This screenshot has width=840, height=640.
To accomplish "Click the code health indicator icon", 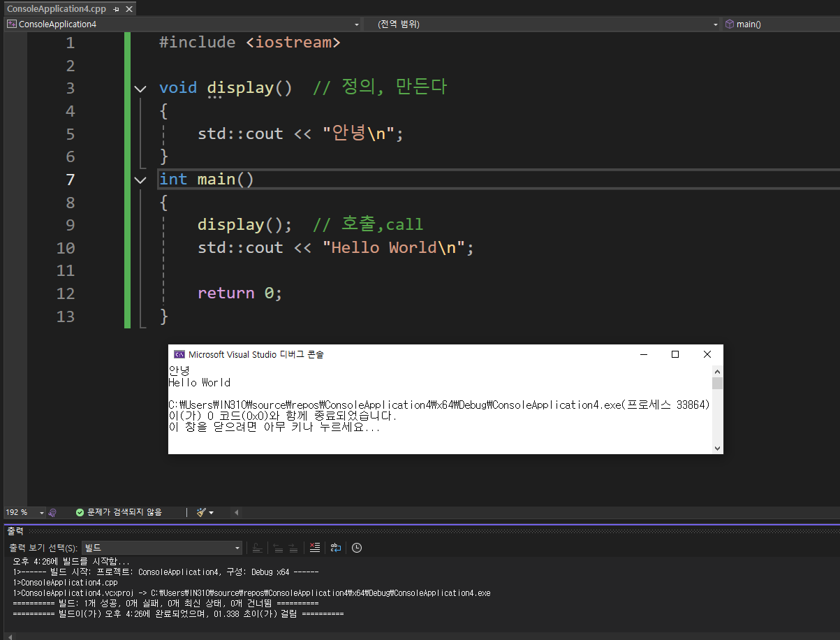I will [x=52, y=513].
